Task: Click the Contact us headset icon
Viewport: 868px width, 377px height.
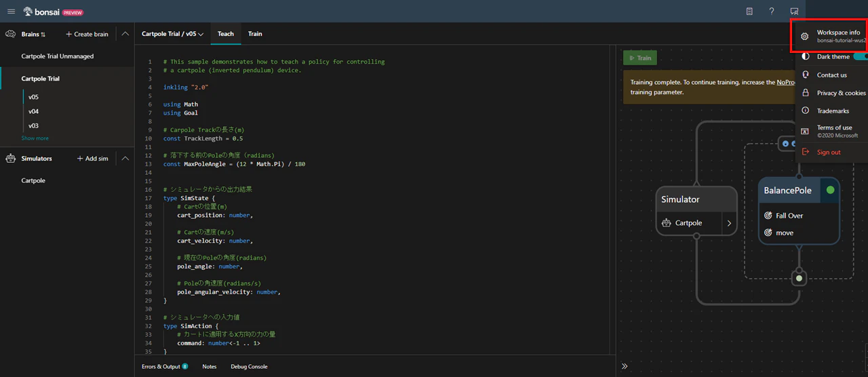Action: (x=805, y=75)
